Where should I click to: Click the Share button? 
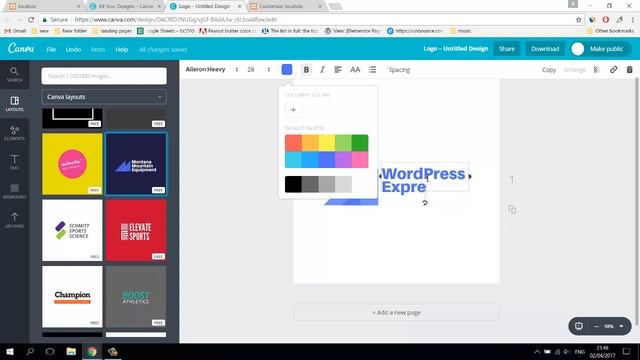pos(507,49)
